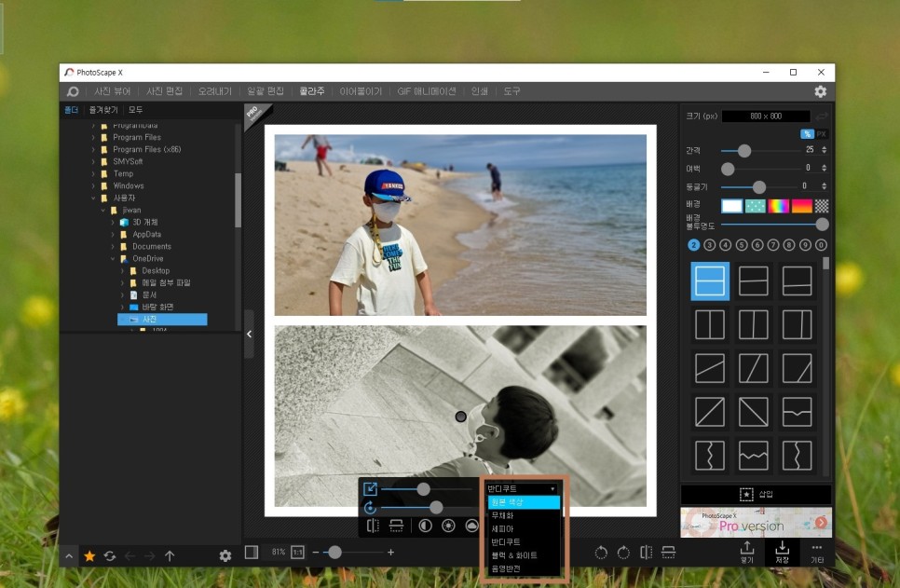
Task: Open the 반디쿠트 color effect dropdown
Action: [x=521, y=488]
